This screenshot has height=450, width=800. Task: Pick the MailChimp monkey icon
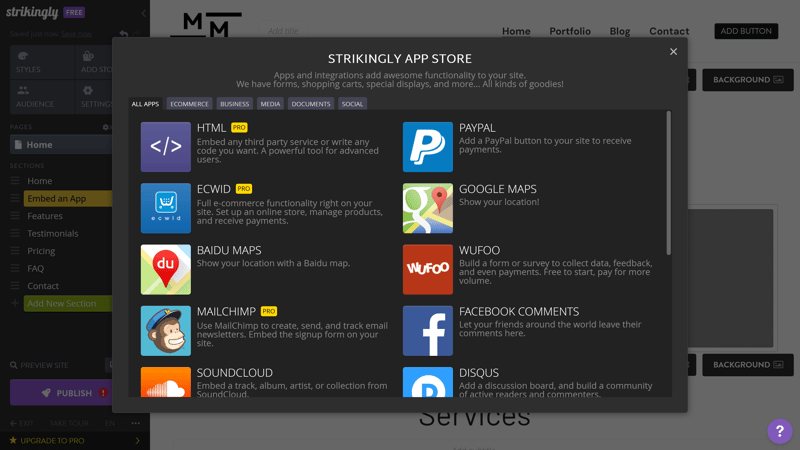coord(166,331)
